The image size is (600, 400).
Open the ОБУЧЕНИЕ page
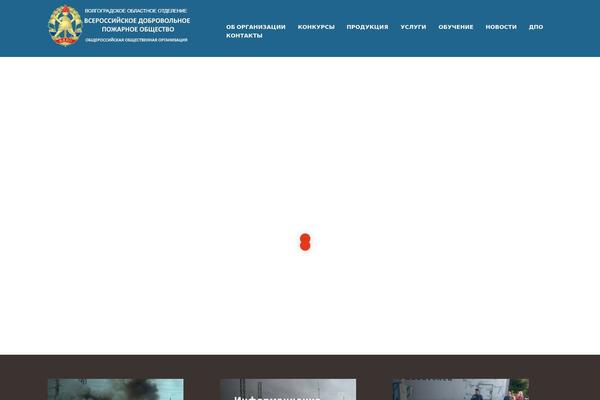pyautogui.click(x=456, y=27)
